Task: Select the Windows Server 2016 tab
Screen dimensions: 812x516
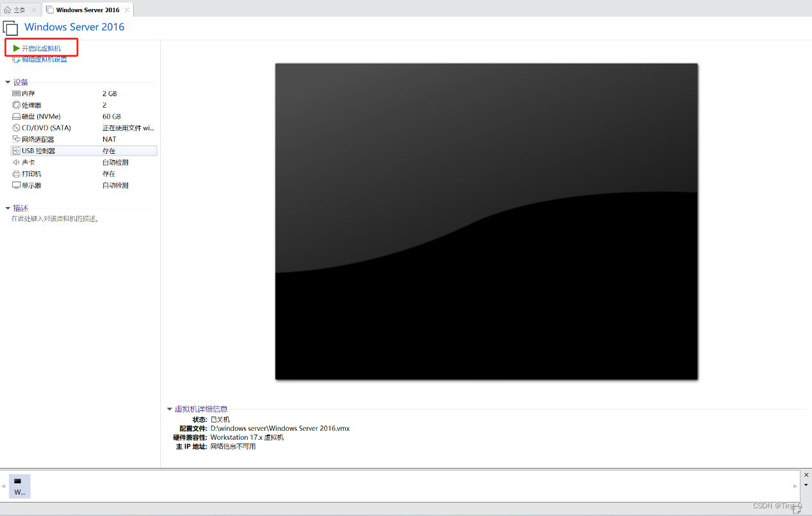Action: tap(88, 10)
